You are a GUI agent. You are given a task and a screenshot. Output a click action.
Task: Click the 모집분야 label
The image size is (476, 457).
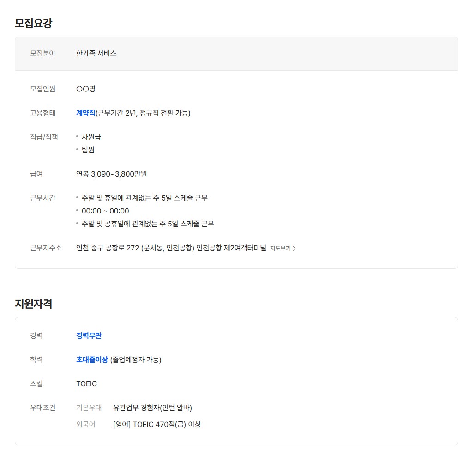[42, 53]
